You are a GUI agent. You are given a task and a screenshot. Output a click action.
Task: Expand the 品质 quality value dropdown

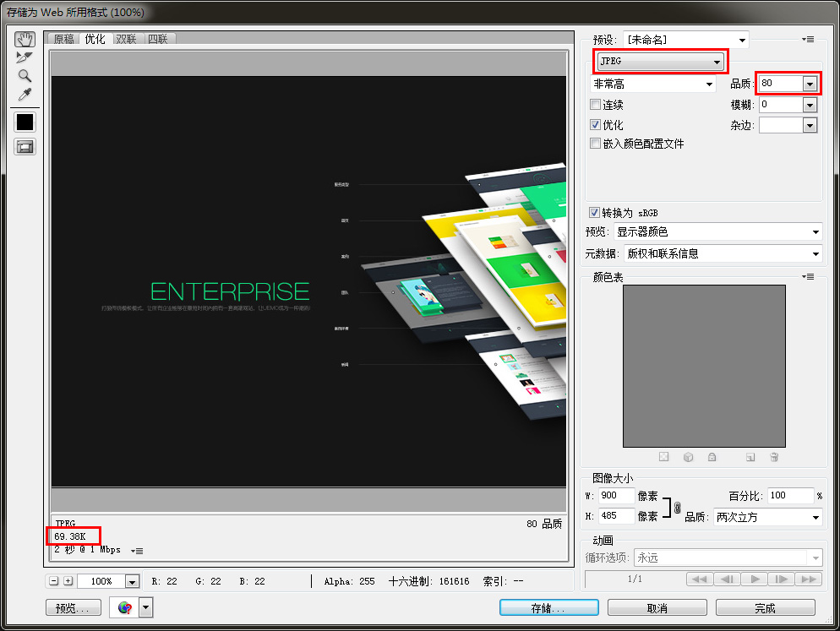pos(810,83)
